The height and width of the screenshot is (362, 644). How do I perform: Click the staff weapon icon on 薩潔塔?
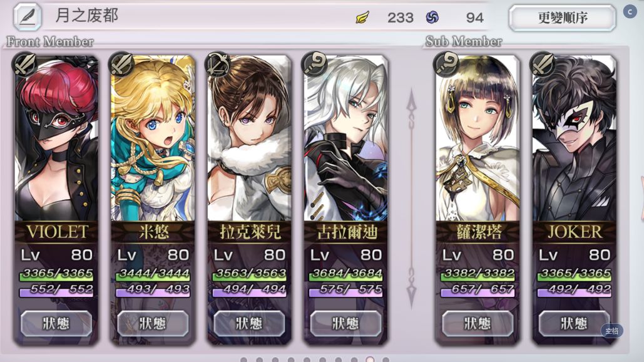[x=446, y=65]
